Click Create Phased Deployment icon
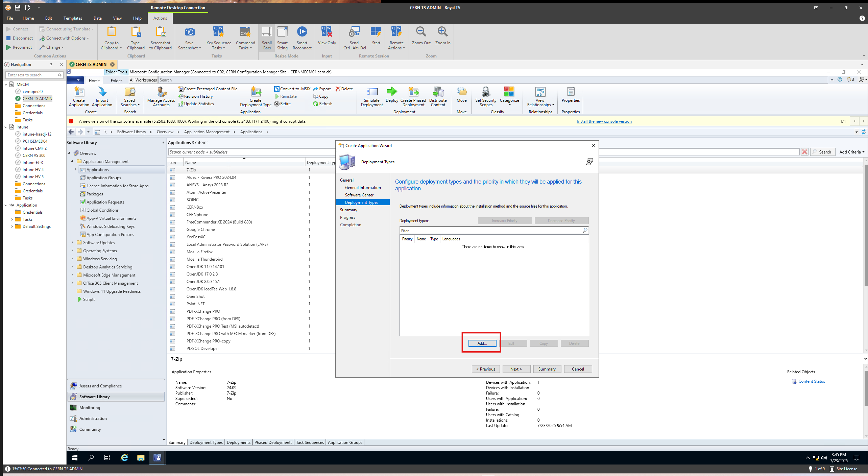 [x=413, y=97]
